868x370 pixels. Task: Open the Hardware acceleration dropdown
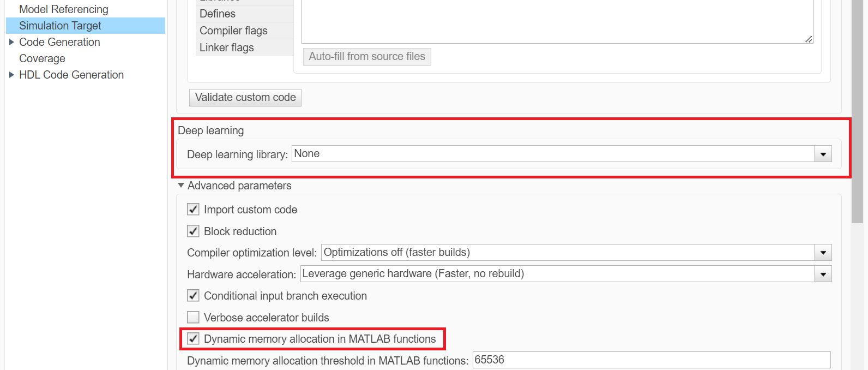pos(823,274)
